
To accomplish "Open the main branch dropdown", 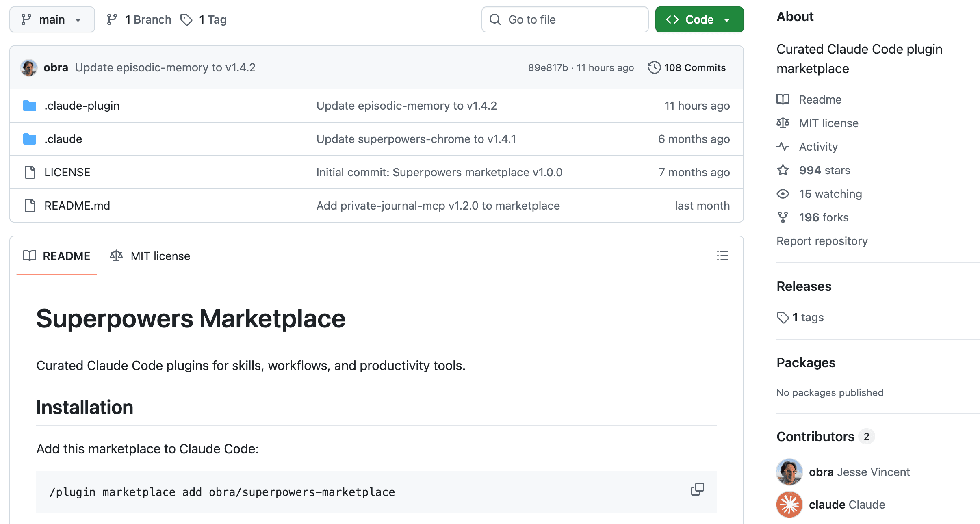I will (x=52, y=19).
